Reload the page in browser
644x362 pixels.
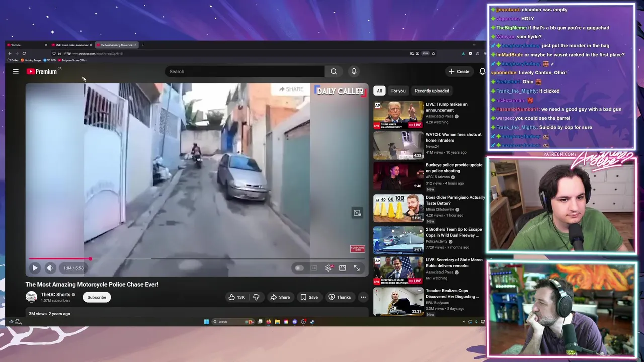click(24, 53)
